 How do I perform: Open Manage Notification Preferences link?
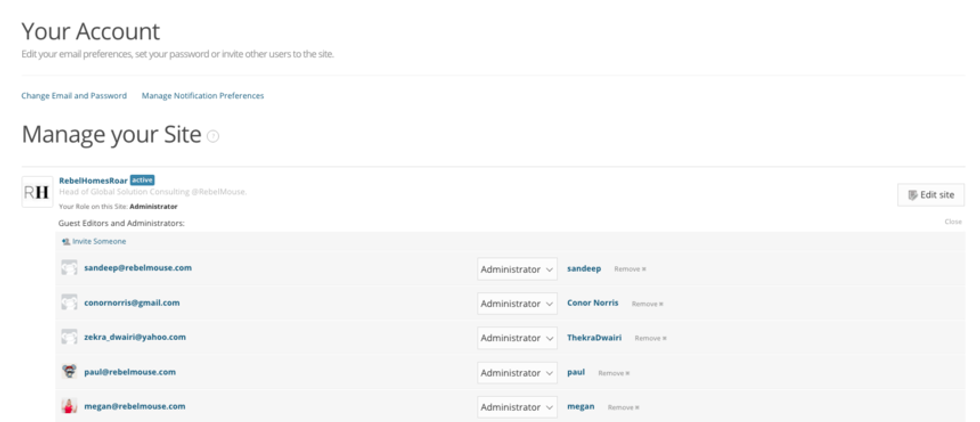point(203,96)
